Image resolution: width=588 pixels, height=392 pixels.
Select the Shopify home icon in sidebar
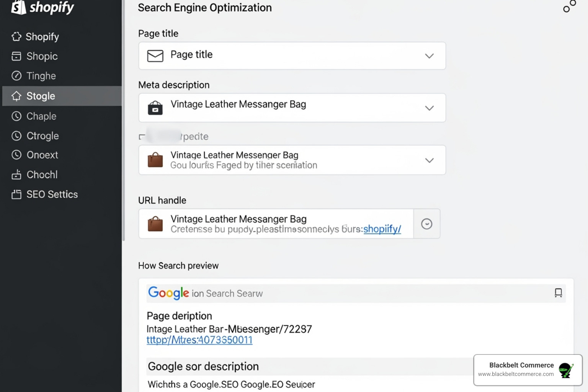pos(16,36)
